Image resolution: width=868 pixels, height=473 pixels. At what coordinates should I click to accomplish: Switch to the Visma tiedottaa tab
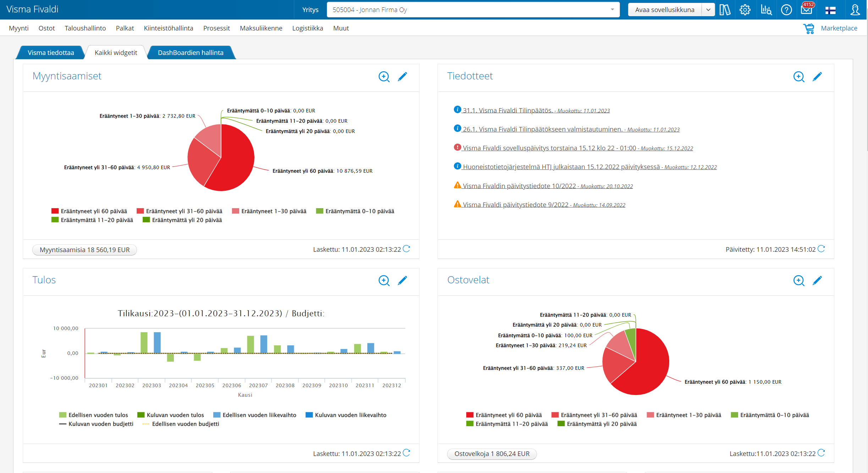[x=51, y=52]
